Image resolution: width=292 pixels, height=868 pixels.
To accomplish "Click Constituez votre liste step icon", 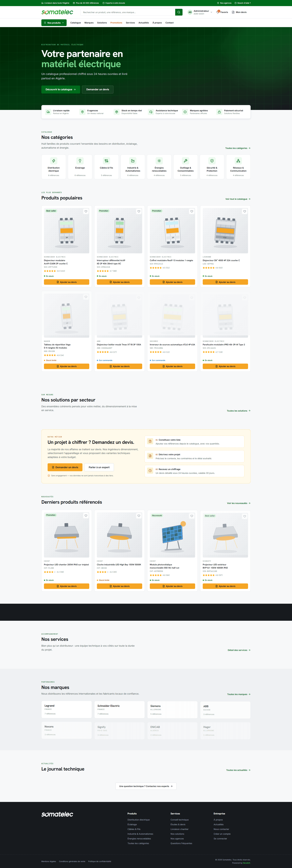I will [150, 441].
